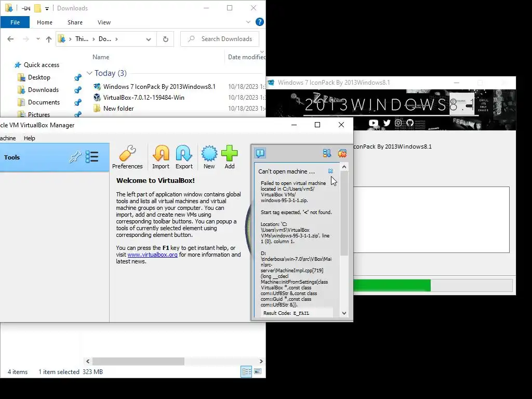Select the New folder item
Image resolution: width=532 pixels, height=399 pixels.
coord(118,108)
